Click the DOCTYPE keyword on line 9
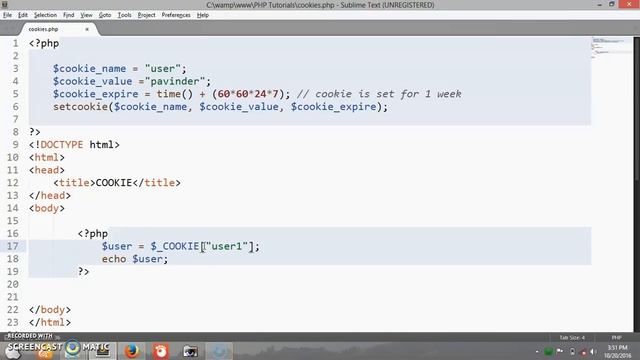This screenshot has height=360, width=640. 62,144
